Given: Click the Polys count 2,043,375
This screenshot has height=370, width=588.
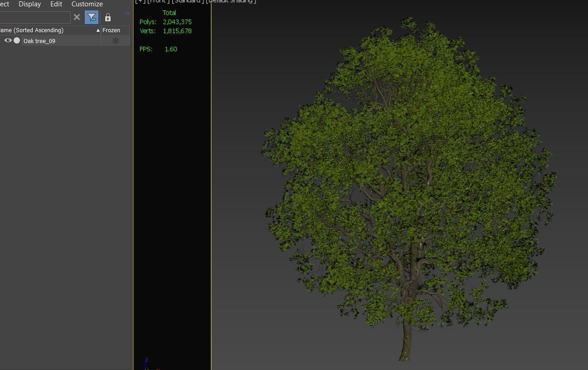Looking at the screenshot, I should click(x=177, y=22).
